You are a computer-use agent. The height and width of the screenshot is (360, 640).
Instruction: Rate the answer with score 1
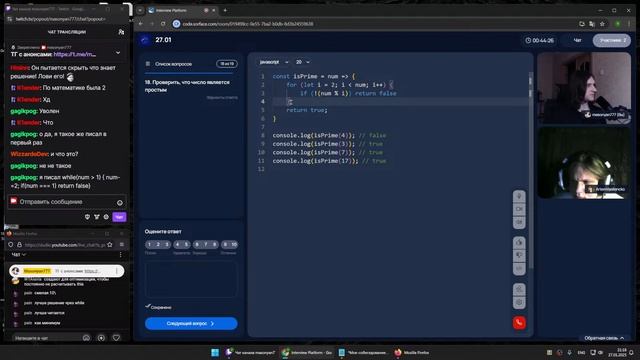pos(149,244)
